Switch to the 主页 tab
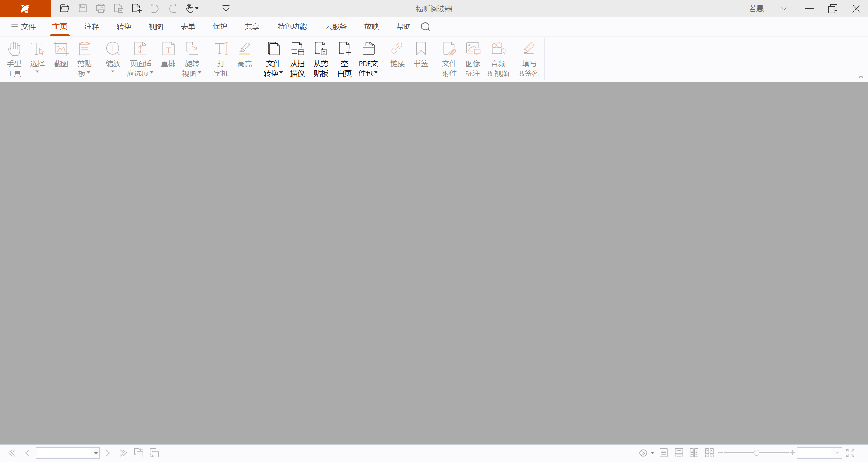Image resolution: width=868 pixels, height=462 pixels. tap(60, 27)
